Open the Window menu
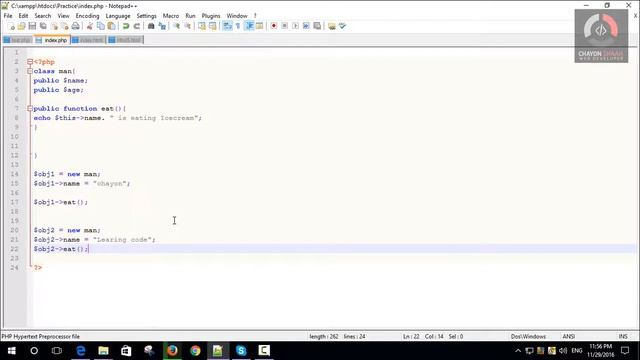 (x=237, y=16)
